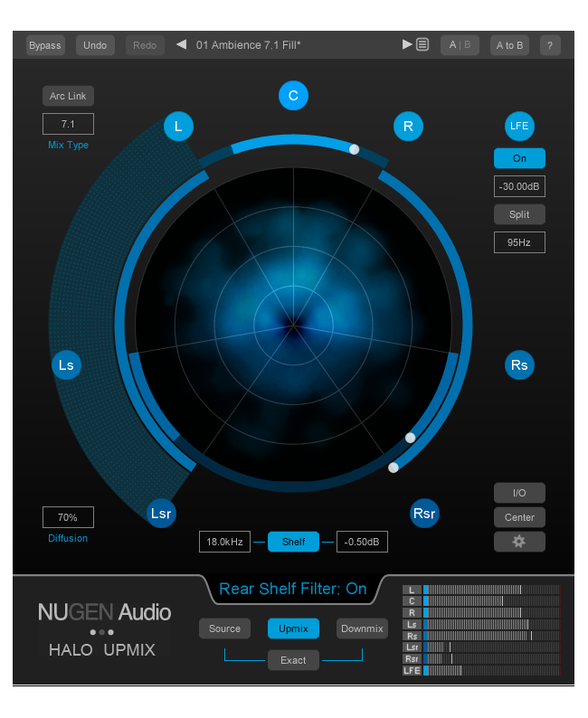
Task: Click the upper rear arc handle near Rsr
Action: 411,438
